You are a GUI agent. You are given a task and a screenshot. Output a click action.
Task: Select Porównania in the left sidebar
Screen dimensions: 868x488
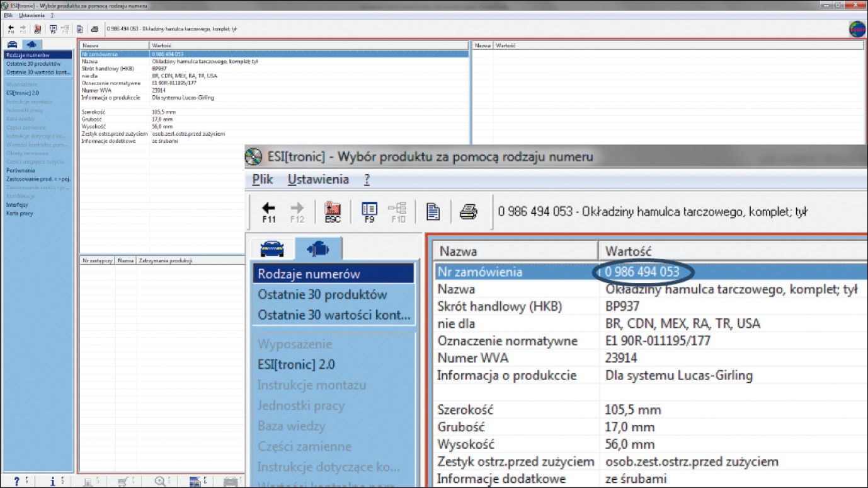[21, 170]
